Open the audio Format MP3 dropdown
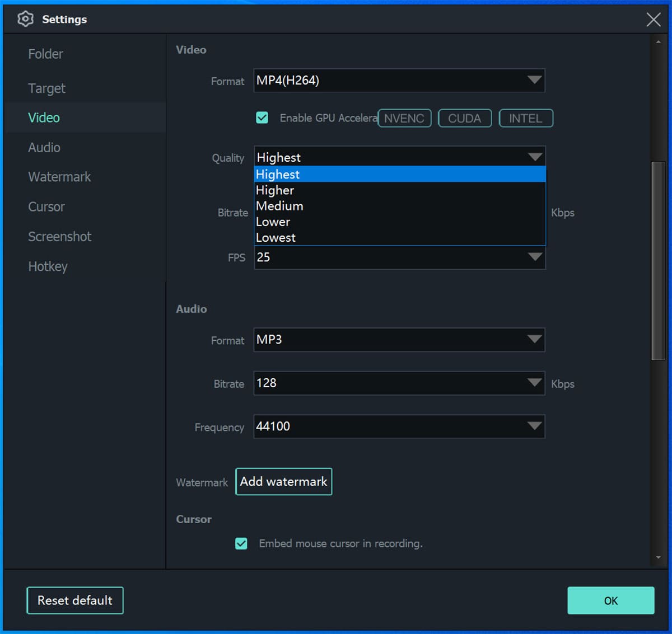This screenshot has width=672, height=634. click(534, 340)
